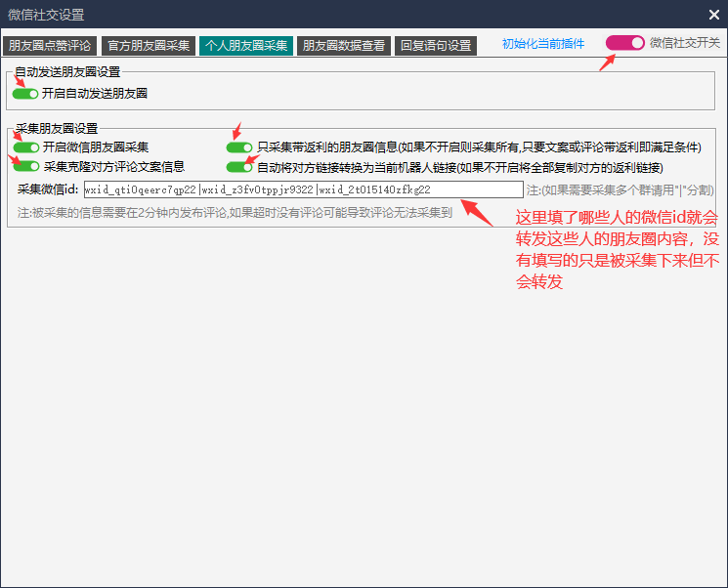Open the 朋友圈点赞评论 tab
The image size is (728, 588).
[50, 45]
